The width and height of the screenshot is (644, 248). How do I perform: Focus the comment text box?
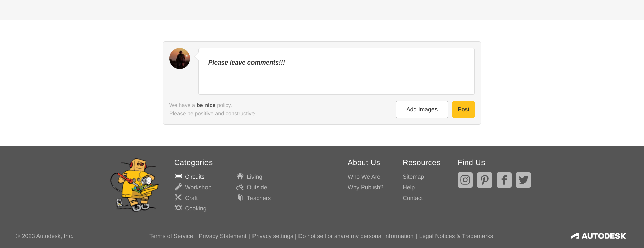coord(336,71)
